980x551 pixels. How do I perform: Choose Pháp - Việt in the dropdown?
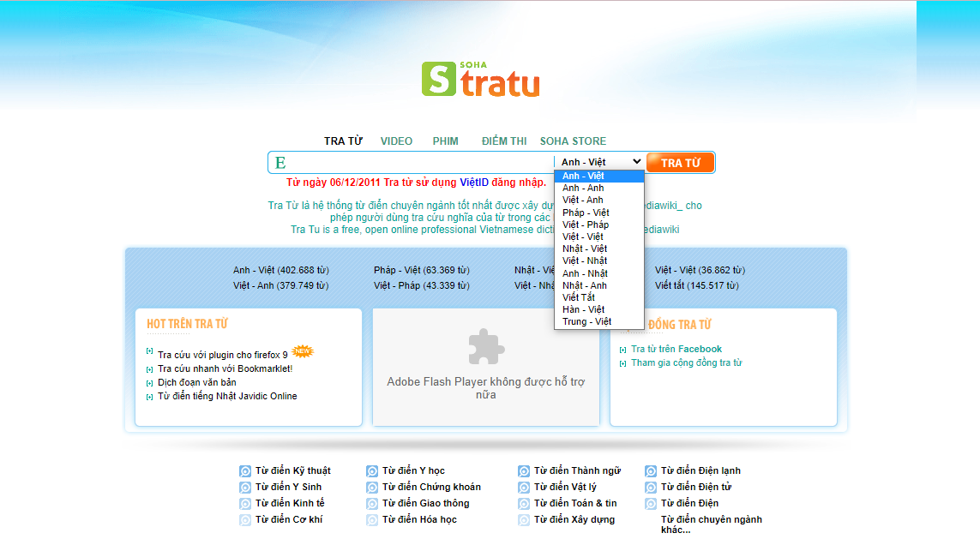click(599, 213)
